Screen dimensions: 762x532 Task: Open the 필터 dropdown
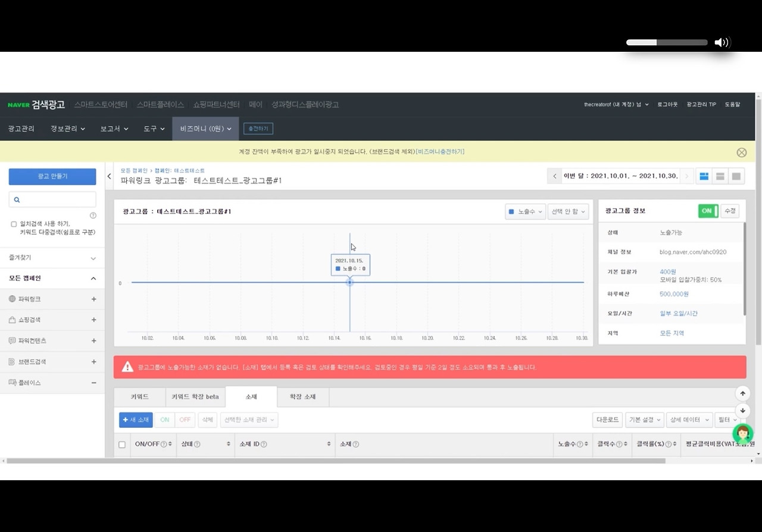click(x=727, y=420)
